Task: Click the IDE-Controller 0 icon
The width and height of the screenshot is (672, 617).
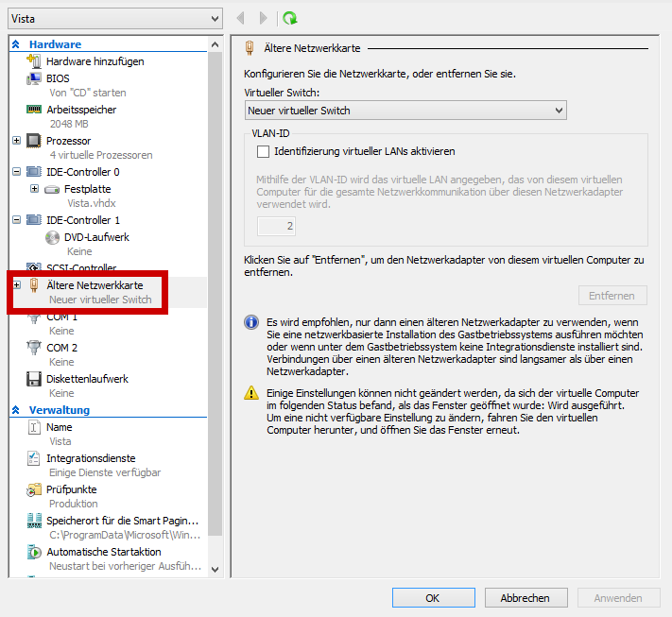Action: pyautogui.click(x=34, y=172)
